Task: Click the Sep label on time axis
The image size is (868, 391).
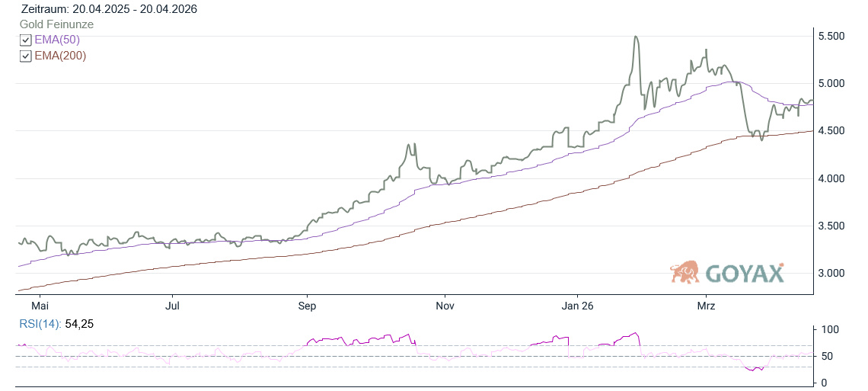Action: [307, 306]
